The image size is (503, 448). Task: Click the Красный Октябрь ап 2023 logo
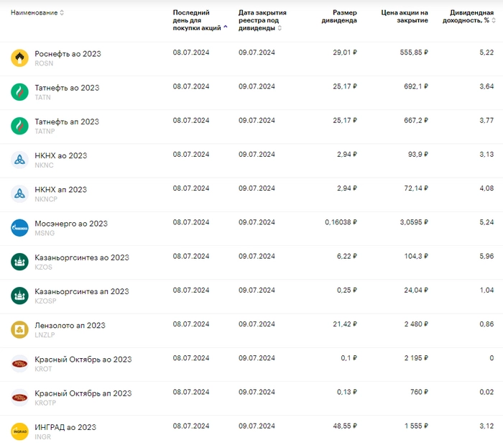coord(19,397)
